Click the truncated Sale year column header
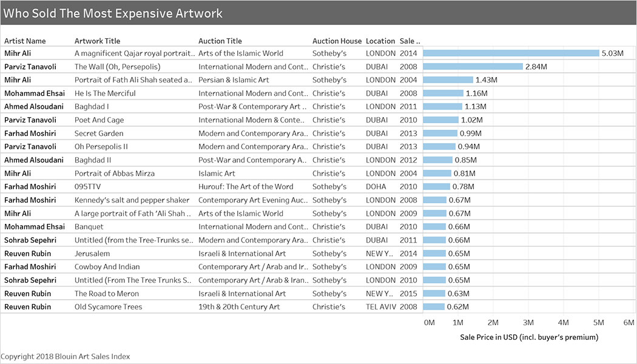Screen dimensions: 637x364 [409, 41]
